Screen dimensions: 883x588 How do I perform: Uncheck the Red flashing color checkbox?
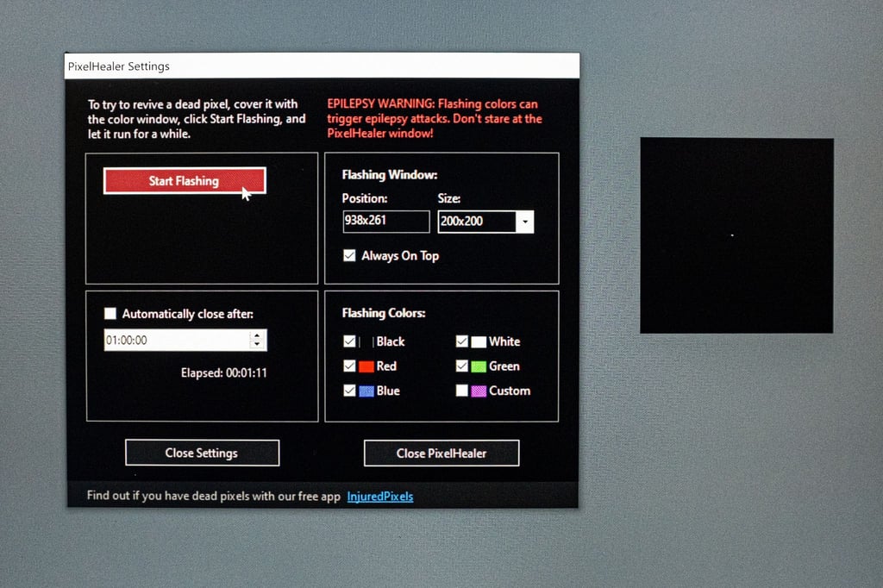pyautogui.click(x=350, y=366)
